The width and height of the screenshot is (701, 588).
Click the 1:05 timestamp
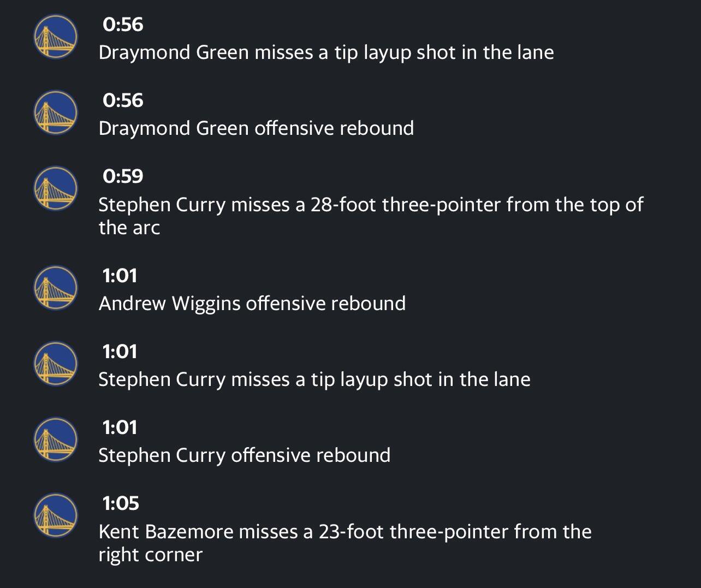pyautogui.click(x=121, y=503)
